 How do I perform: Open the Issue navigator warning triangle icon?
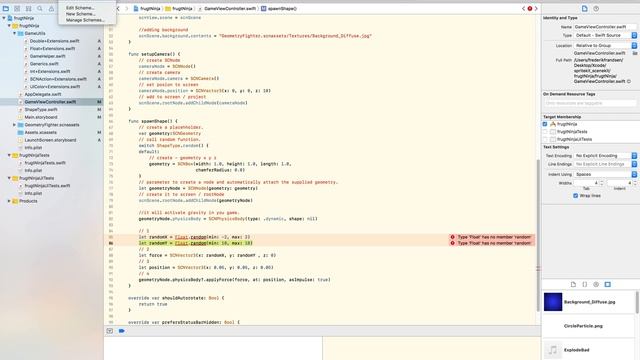(x=51, y=8)
